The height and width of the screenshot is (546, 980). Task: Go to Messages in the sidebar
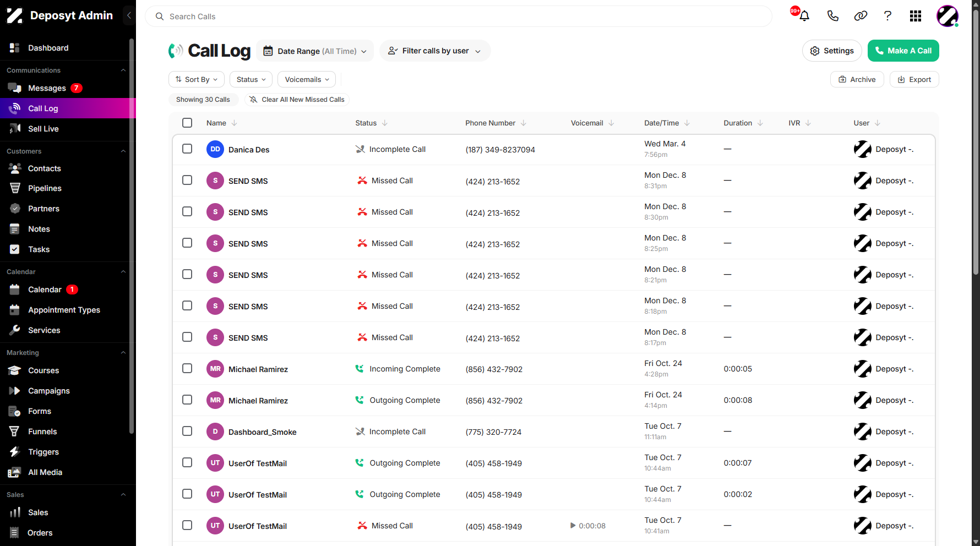coord(47,88)
